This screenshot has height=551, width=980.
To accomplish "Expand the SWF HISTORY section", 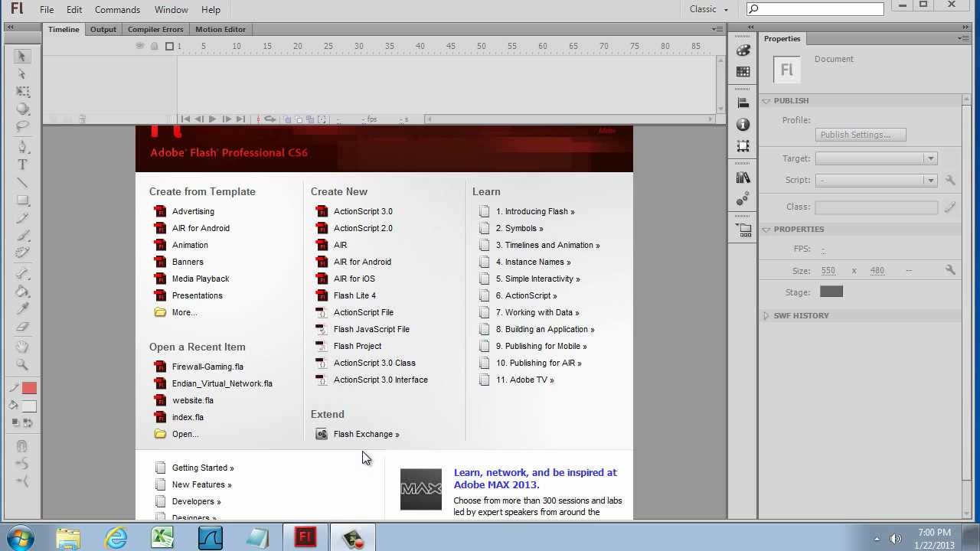I will click(766, 315).
